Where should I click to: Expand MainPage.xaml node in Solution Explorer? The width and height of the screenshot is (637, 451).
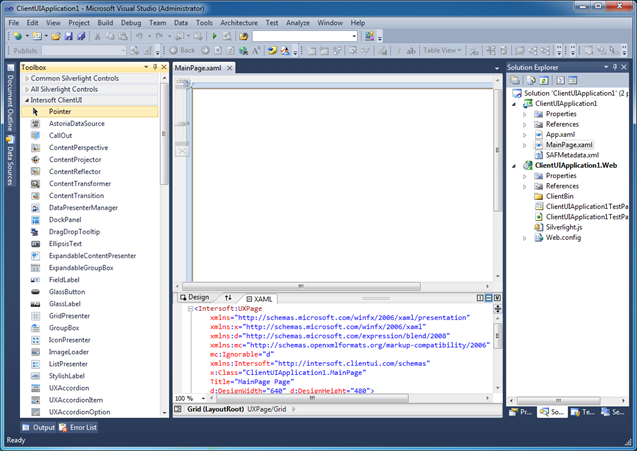[524, 145]
